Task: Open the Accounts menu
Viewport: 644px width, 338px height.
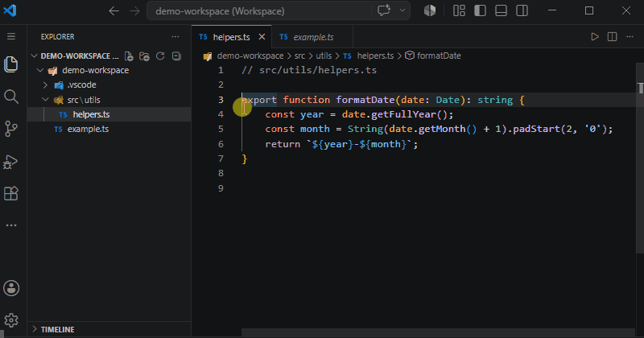Action: tap(11, 288)
